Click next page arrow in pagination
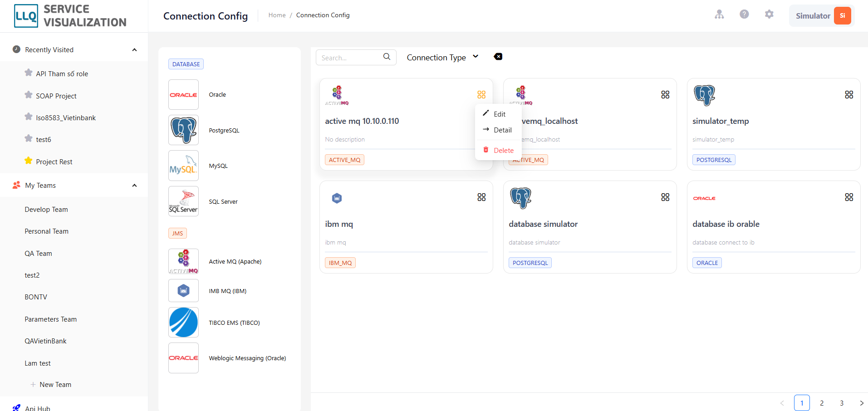 click(x=862, y=403)
